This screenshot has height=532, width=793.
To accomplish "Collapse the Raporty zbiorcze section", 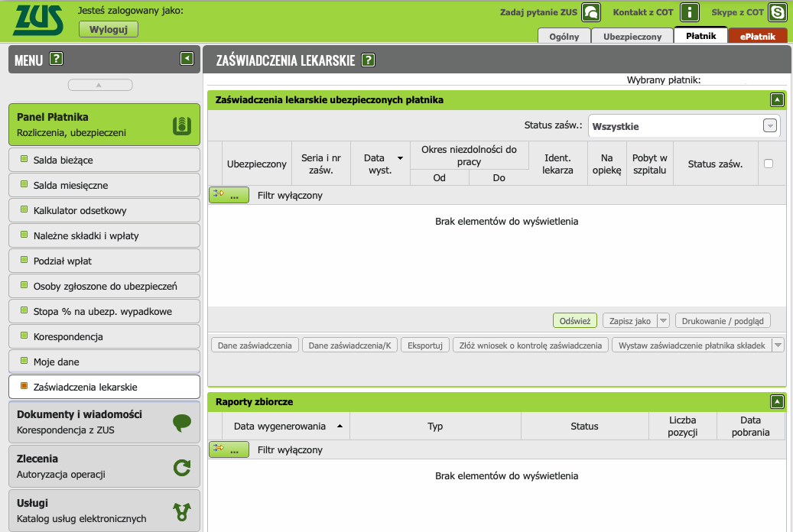I will tap(777, 401).
